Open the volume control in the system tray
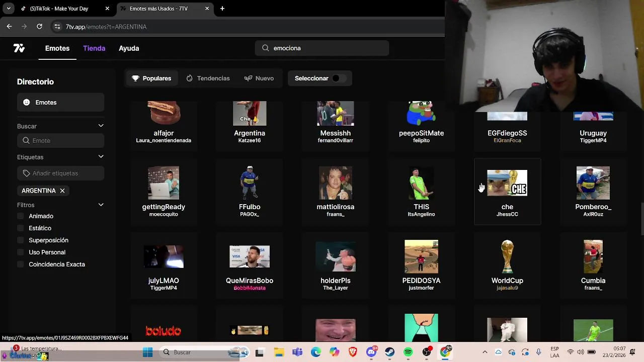The height and width of the screenshot is (362, 644). click(x=581, y=352)
